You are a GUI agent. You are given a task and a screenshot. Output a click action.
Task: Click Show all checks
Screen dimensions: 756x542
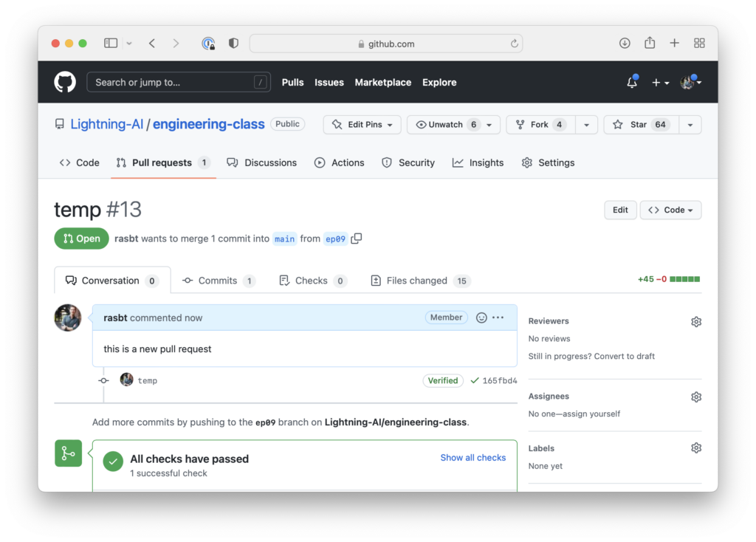pyautogui.click(x=473, y=457)
